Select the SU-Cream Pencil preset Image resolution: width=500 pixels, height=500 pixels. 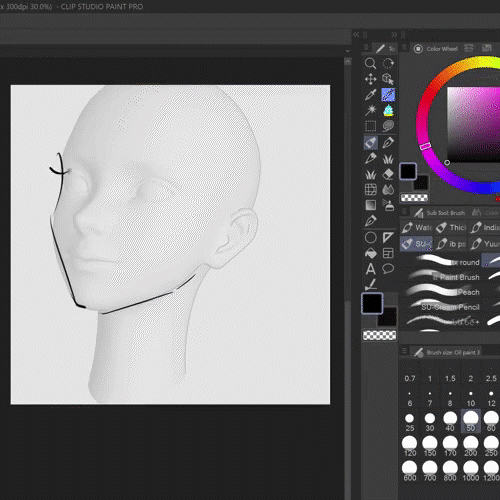pyautogui.click(x=441, y=306)
